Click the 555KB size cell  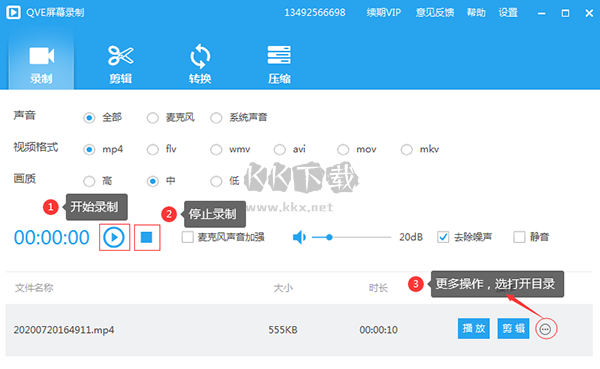coord(283,330)
